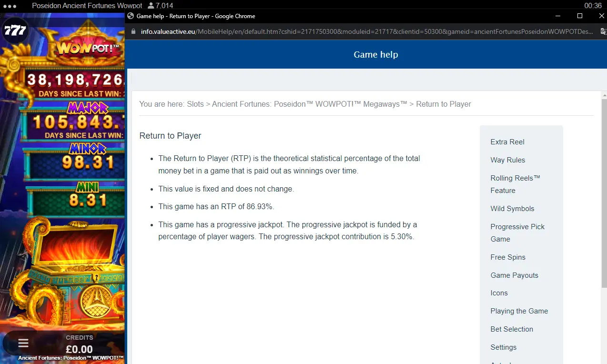Viewport: 607px width, 364px height.
Task: Click the Return to Player heading
Action: pos(170,136)
